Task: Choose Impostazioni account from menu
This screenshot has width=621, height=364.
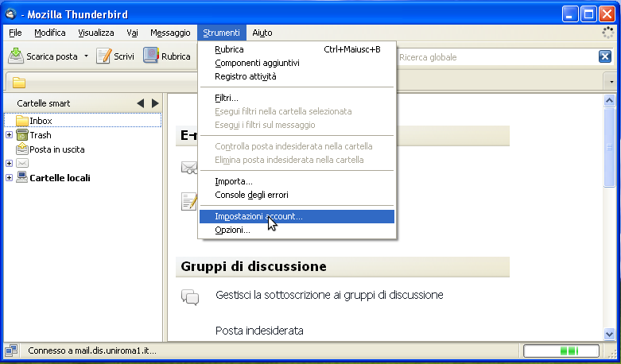Action: tap(258, 216)
